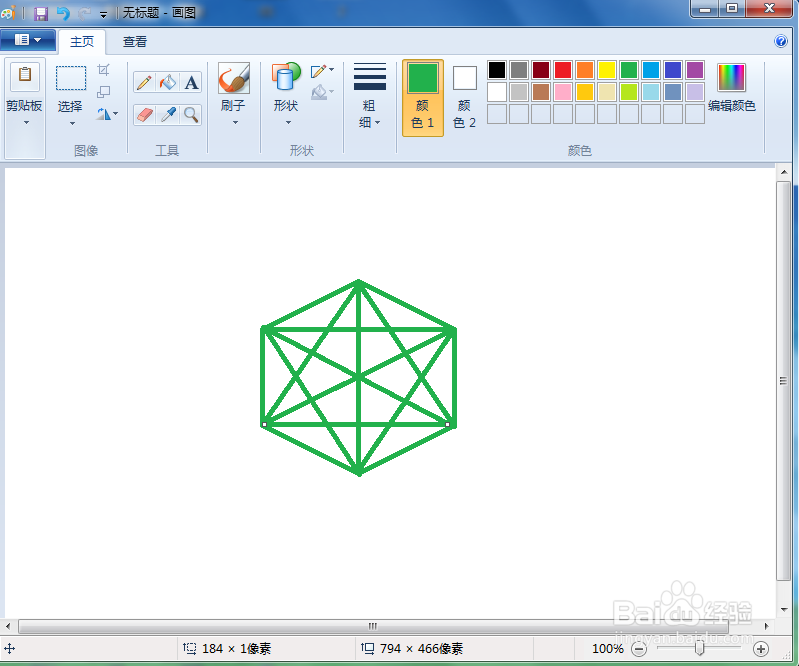Click the vertical scrollbar up arrow
Image resolution: width=799 pixels, height=666 pixels.
(784, 172)
